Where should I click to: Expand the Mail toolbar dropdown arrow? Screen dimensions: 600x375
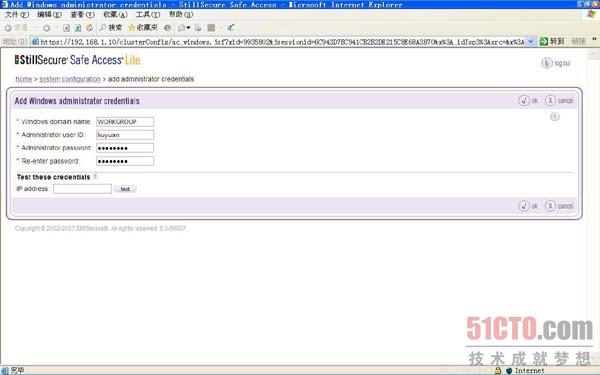pyautogui.click(x=189, y=28)
